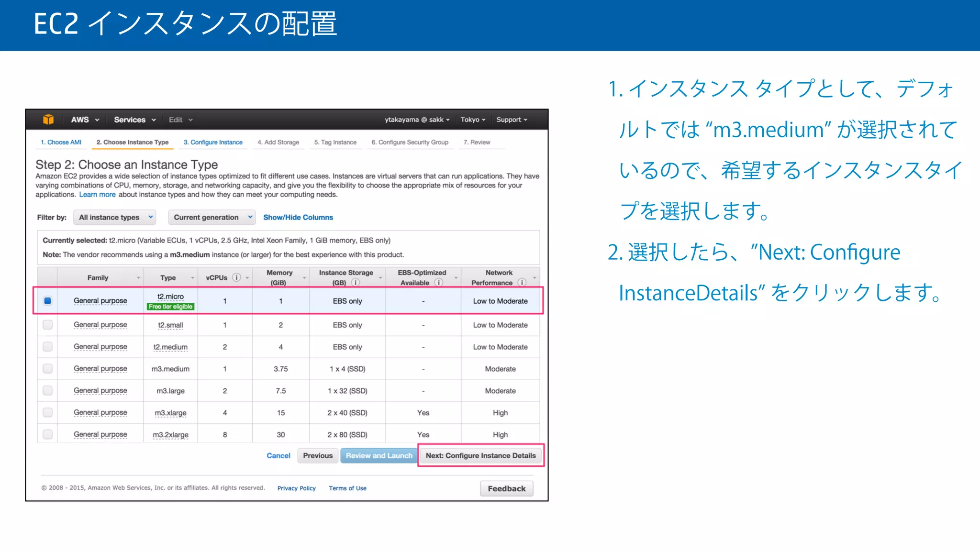This screenshot has width=980, height=551.
Task: Click the Review and Launch button
Action: pos(379,455)
